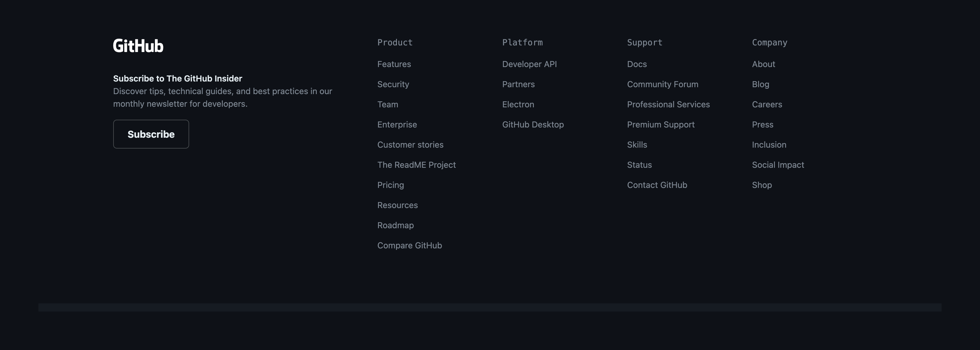Open the Developer API link
This screenshot has width=980, height=350.
[x=529, y=64]
